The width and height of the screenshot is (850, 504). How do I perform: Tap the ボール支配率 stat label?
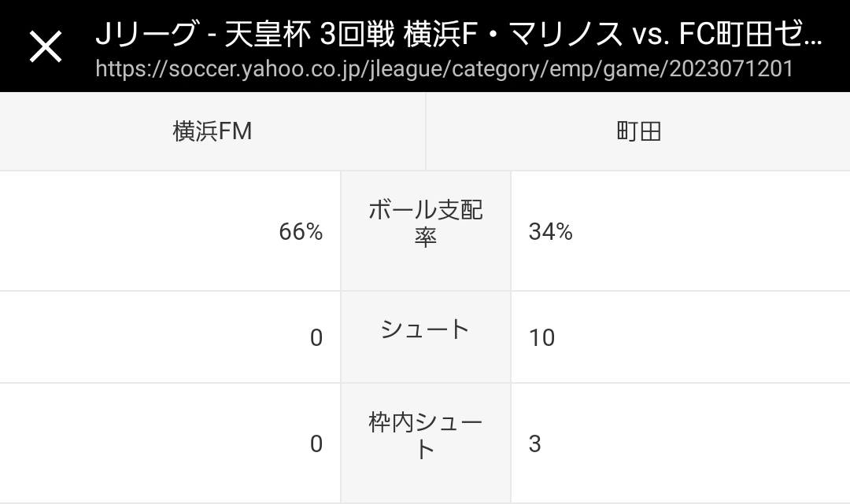click(425, 223)
